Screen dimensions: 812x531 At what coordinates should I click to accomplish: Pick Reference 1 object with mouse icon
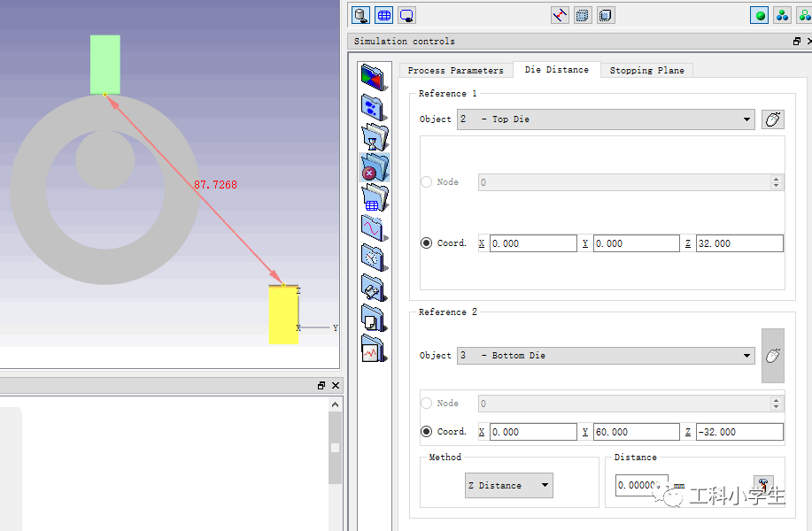[x=773, y=119]
